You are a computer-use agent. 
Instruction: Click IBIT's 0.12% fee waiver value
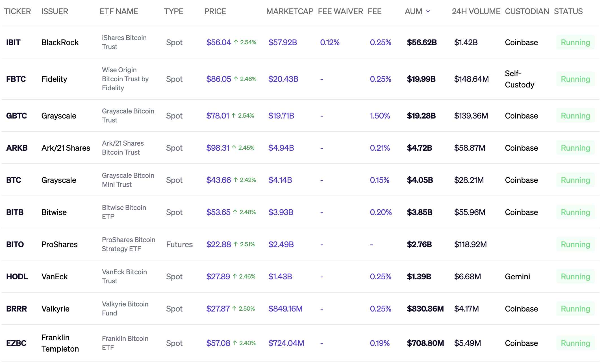[x=330, y=42]
